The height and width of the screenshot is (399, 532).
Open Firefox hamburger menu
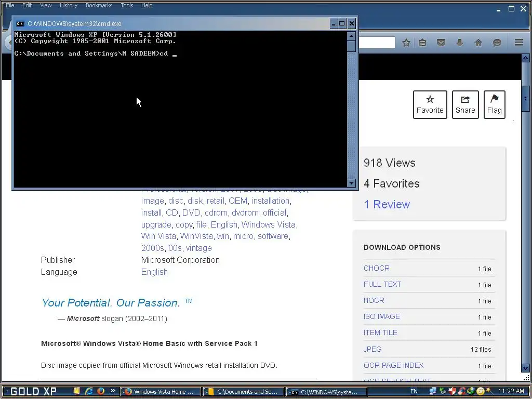point(519,43)
